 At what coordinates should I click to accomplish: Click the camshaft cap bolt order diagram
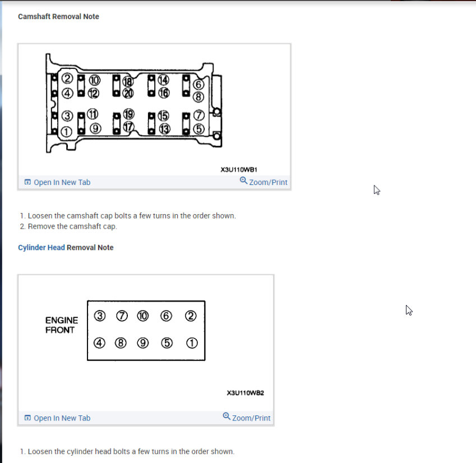click(134, 103)
